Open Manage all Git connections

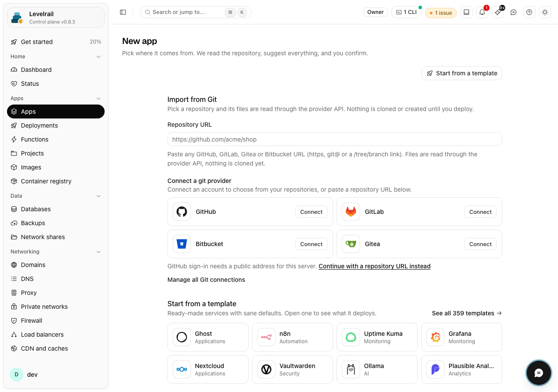coord(206,280)
